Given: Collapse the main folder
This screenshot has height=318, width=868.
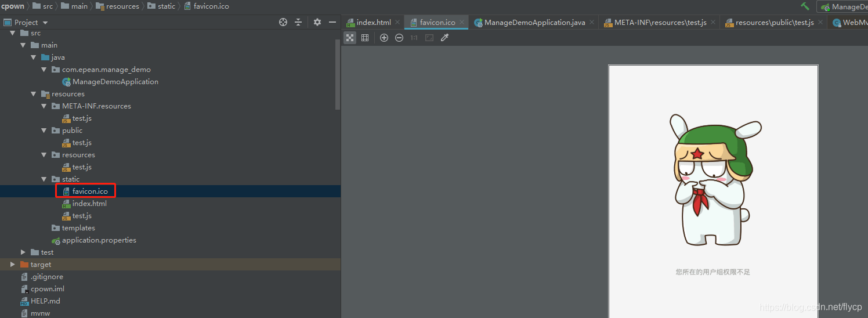Looking at the screenshot, I should coord(23,45).
